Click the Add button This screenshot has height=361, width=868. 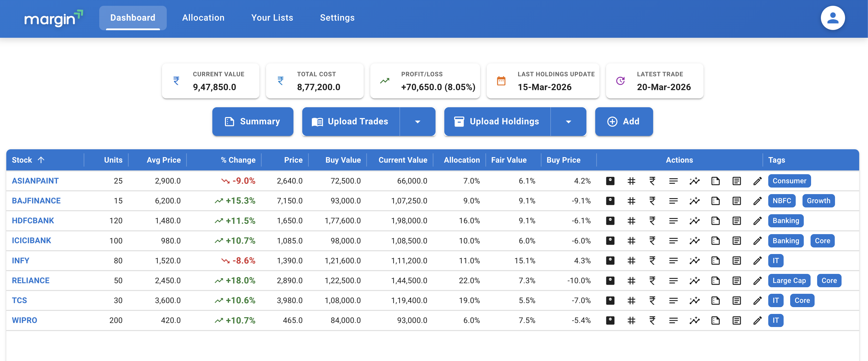[x=624, y=122]
